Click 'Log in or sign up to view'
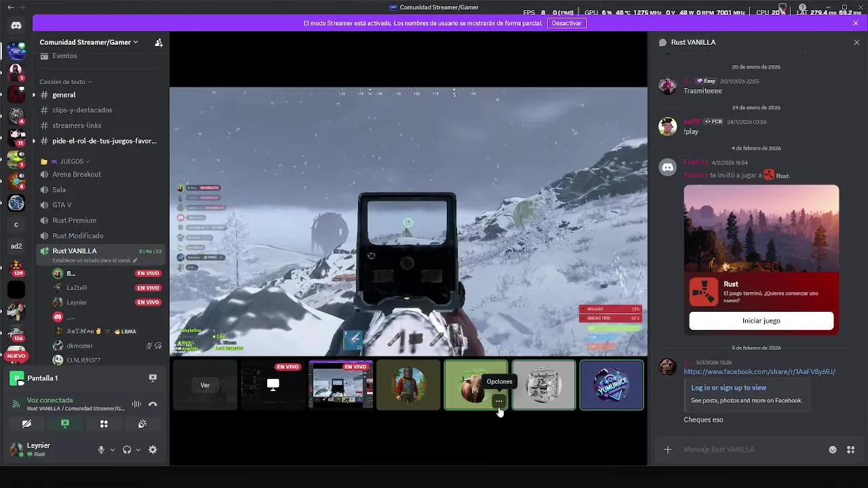Image resolution: width=868 pixels, height=488 pixels. tap(728, 388)
